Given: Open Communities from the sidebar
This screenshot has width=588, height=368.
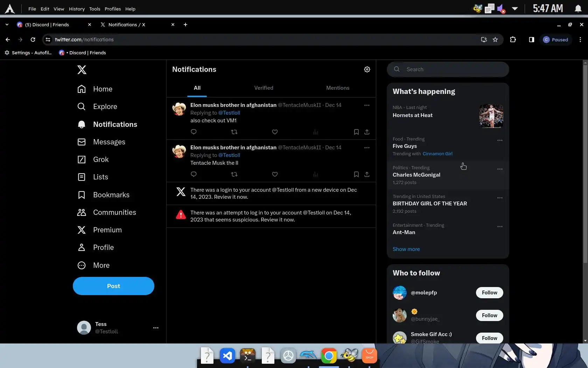Looking at the screenshot, I should 106,212.
